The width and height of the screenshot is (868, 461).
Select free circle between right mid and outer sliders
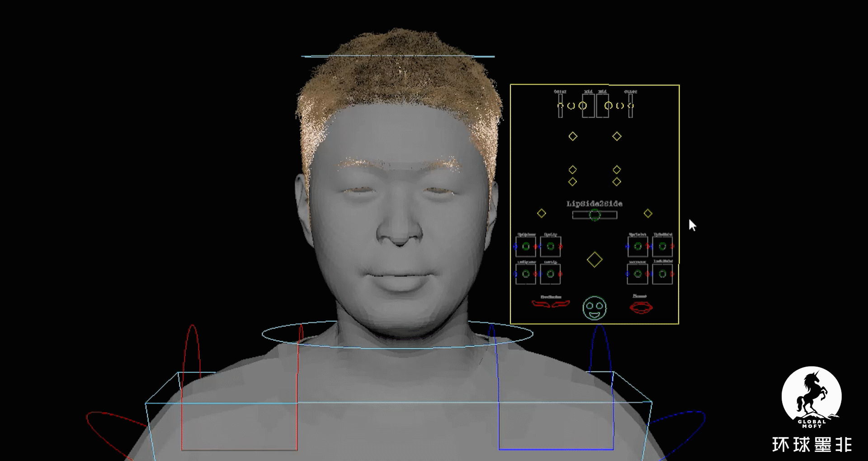click(620, 106)
